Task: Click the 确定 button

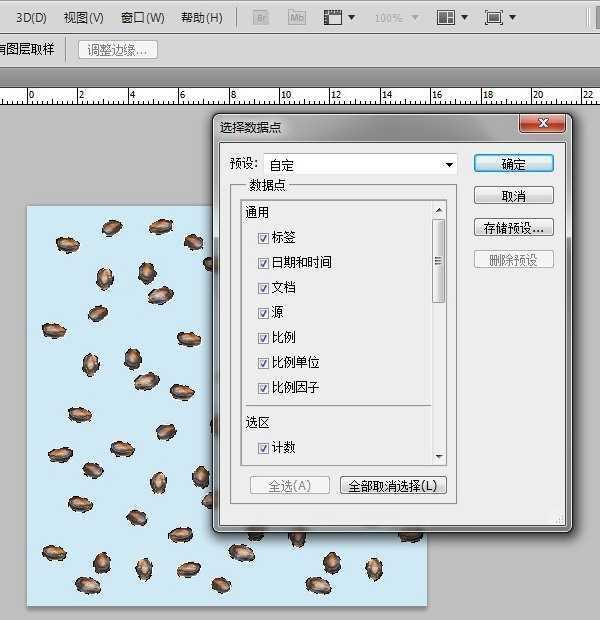Action: tap(513, 164)
